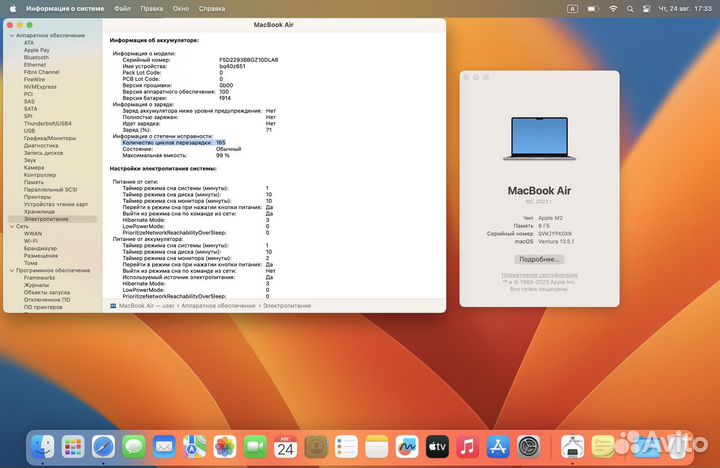Open Spotlight search magnifier in the menu bar
720x468 pixels.
(630, 8)
